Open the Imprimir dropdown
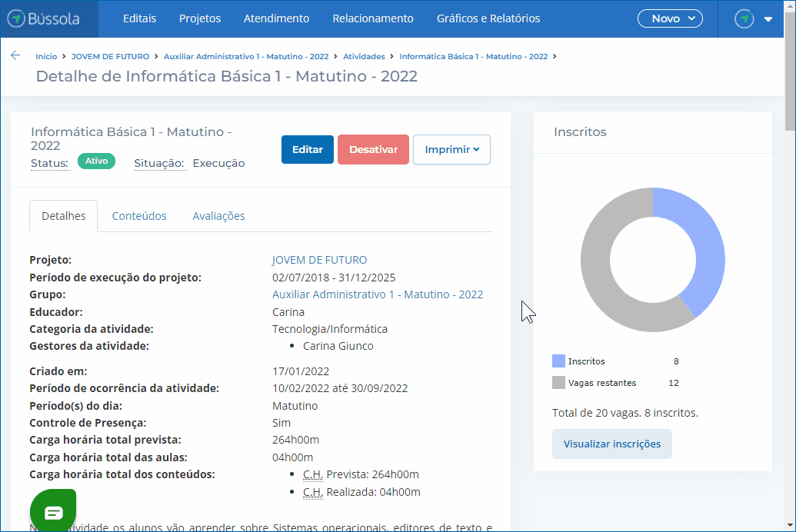796x532 pixels. [x=451, y=149]
